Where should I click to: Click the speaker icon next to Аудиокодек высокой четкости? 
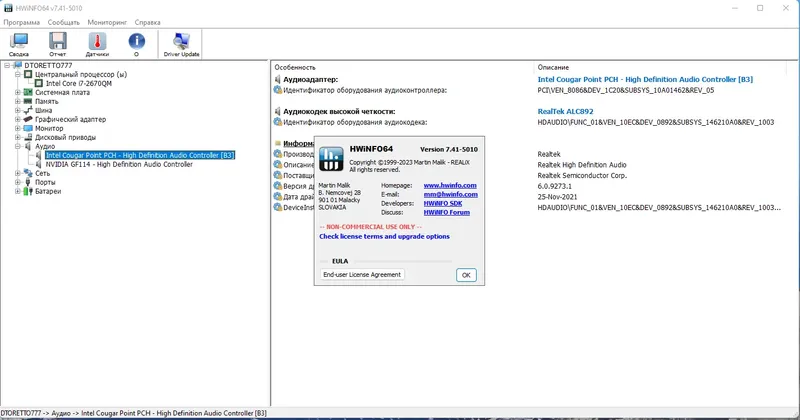click(278, 111)
